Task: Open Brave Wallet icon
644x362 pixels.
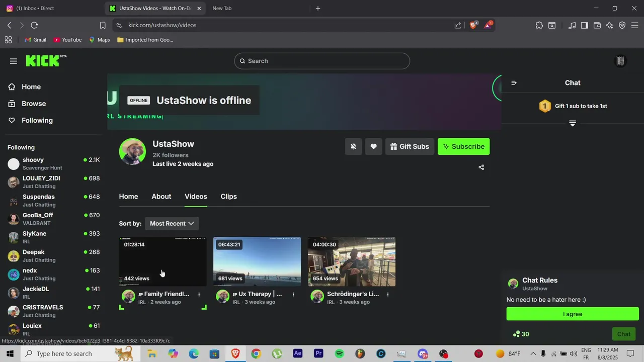Action: click(x=597, y=25)
